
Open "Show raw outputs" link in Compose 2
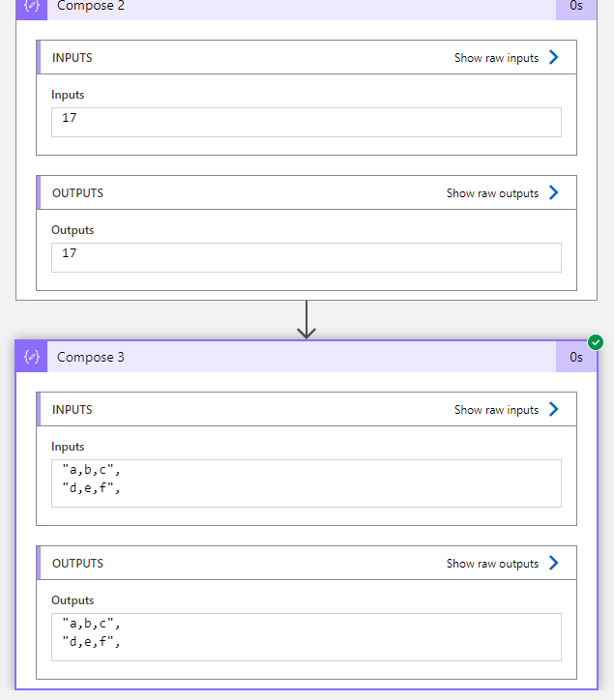(x=492, y=193)
